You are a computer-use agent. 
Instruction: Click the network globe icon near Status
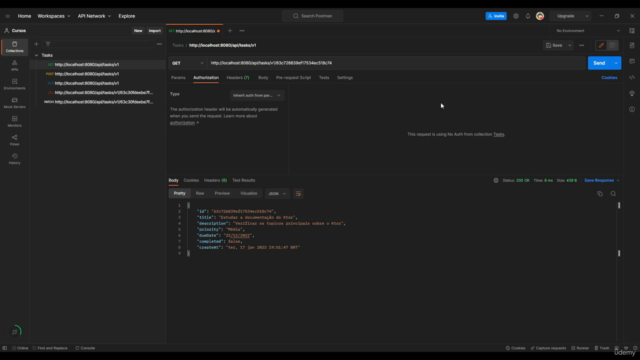click(496, 180)
